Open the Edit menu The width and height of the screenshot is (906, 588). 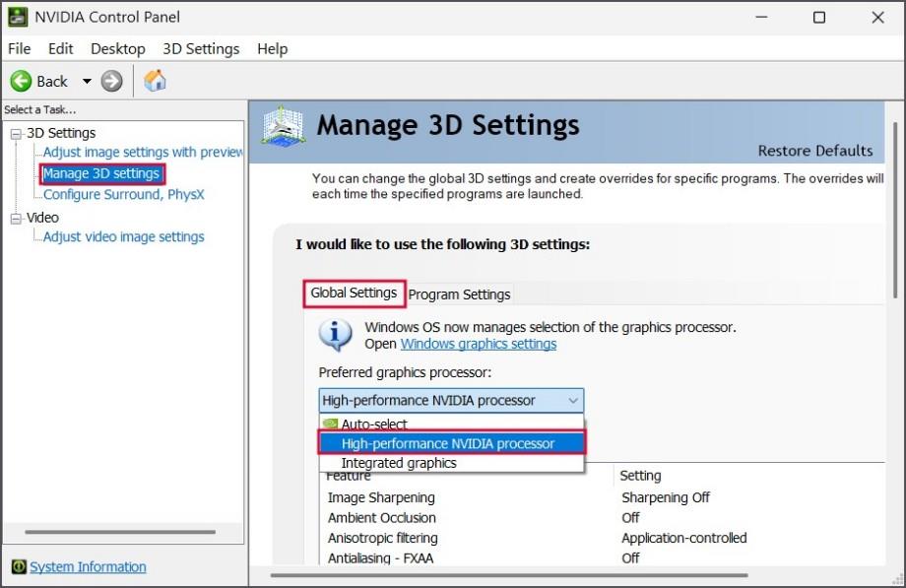pos(61,48)
